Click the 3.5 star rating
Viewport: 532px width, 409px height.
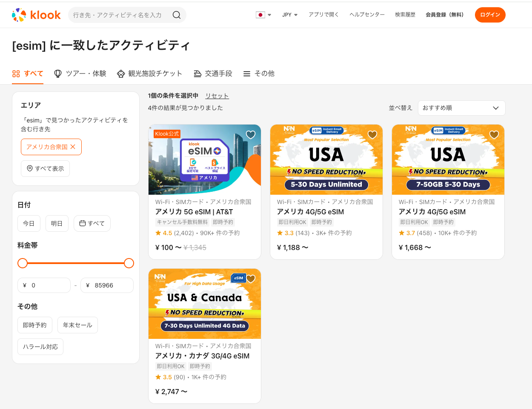coord(164,377)
